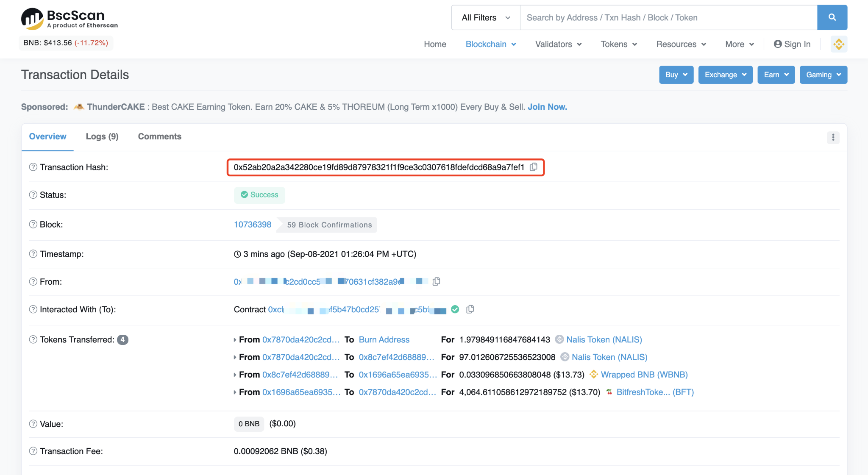
Task: Switch to the Logs (9) tab
Action: pyautogui.click(x=102, y=136)
